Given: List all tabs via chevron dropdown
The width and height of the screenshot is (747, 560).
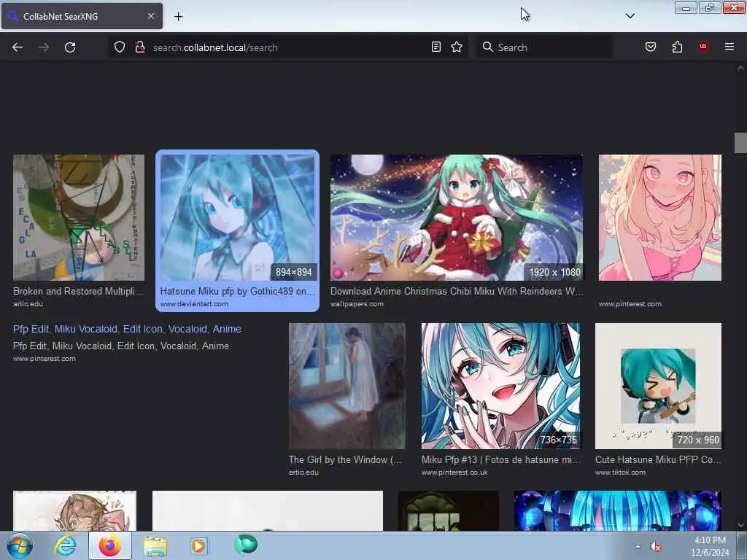Looking at the screenshot, I should (630, 16).
